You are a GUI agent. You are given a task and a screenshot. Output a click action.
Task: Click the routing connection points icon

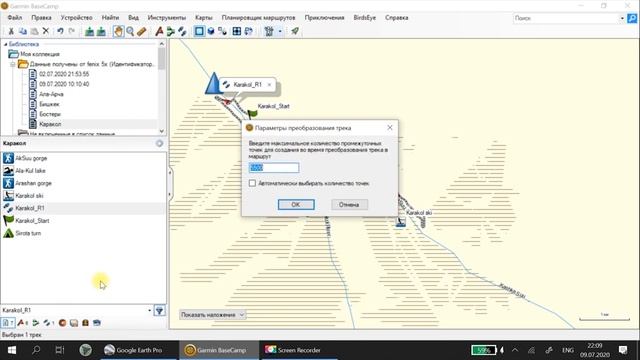tap(222, 31)
